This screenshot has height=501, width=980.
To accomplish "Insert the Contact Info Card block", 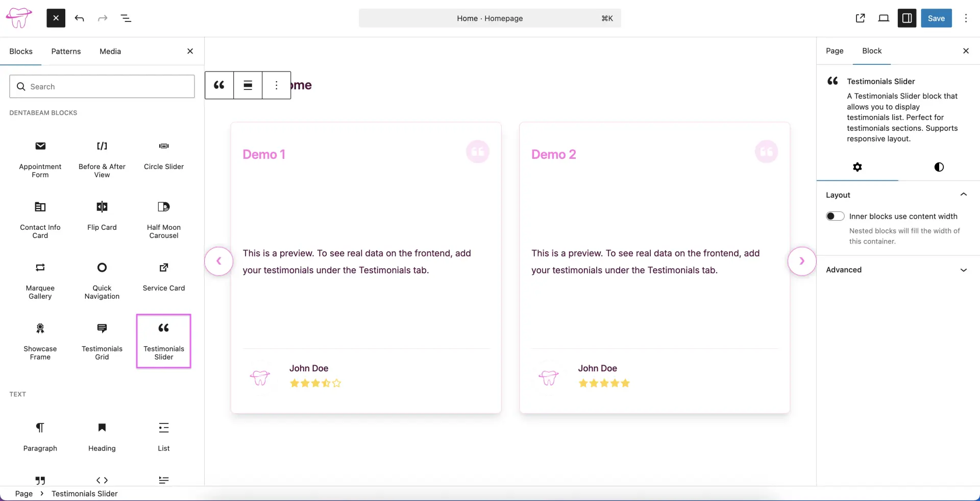I will [x=40, y=220].
